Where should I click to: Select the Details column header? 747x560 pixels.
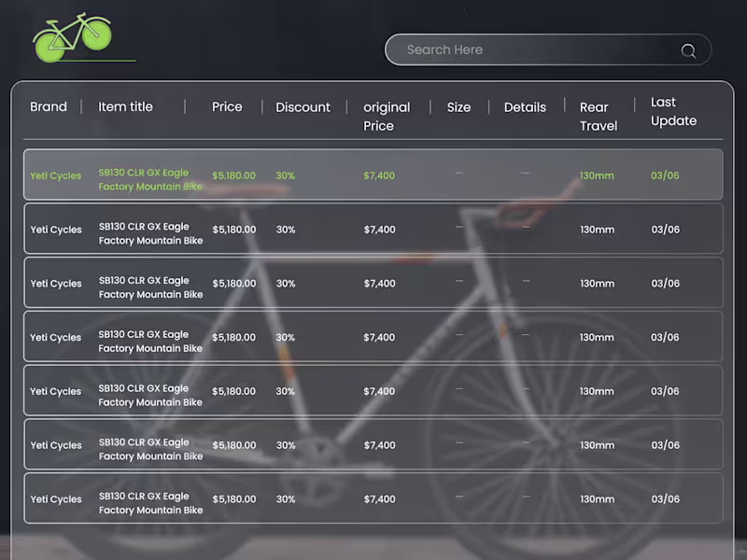click(525, 107)
